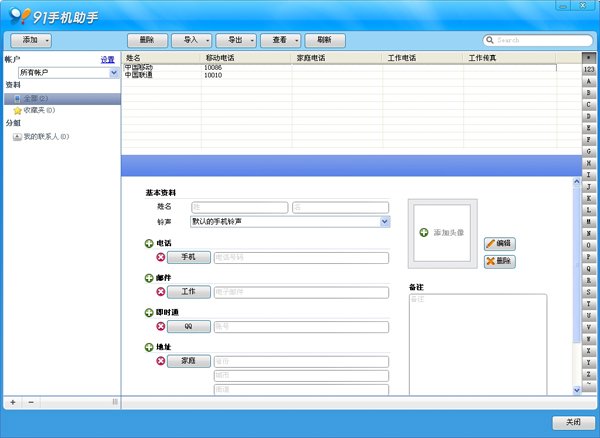This screenshot has height=438, width=600.
Task: Click the detail pane scroll-down arrow
Action: (577, 390)
